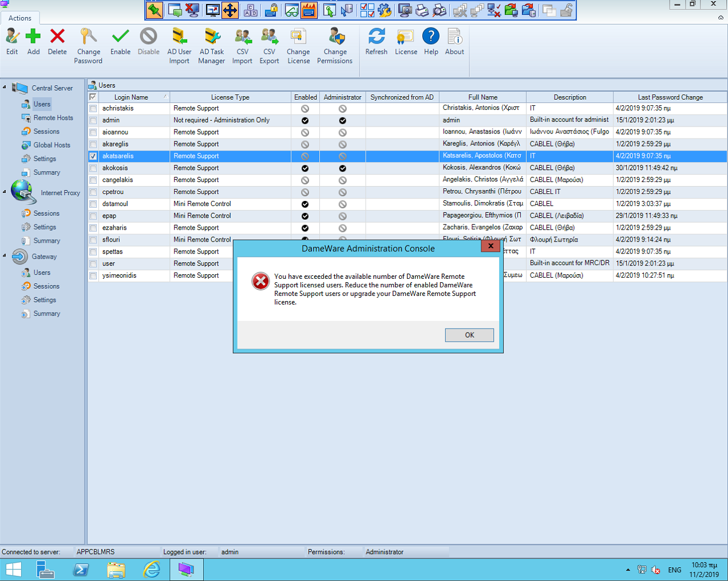
Task: Show hidden system tray icons
Action: [628, 570]
